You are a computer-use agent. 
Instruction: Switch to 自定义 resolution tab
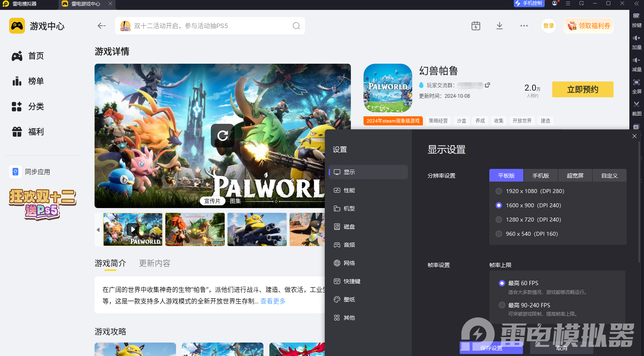[610, 176]
